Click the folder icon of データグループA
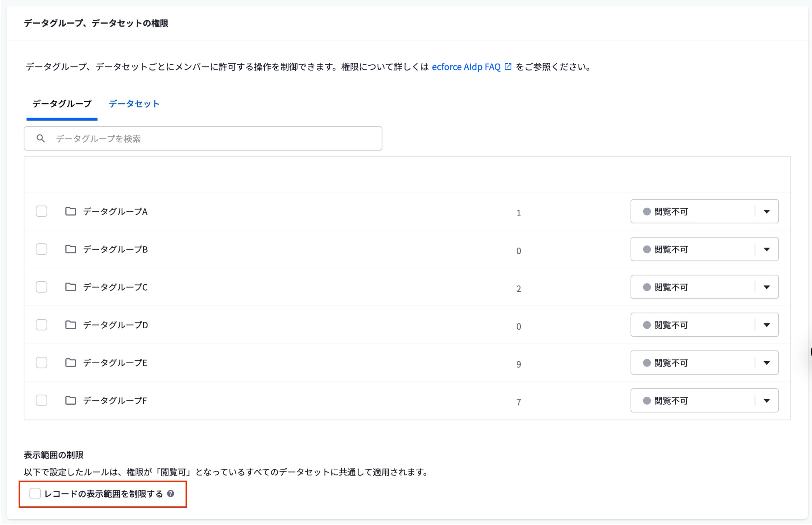This screenshot has height=525, width=812. 71,211
